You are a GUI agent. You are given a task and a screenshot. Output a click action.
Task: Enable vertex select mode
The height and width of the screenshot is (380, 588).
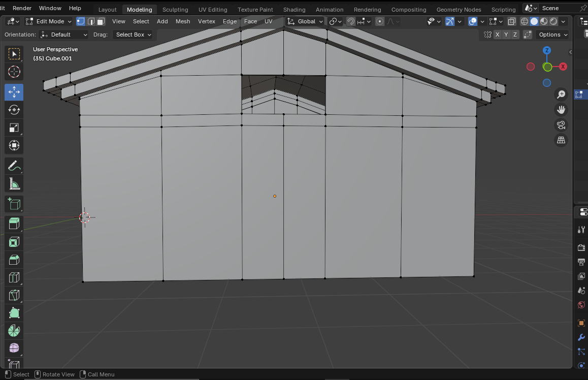81,21
